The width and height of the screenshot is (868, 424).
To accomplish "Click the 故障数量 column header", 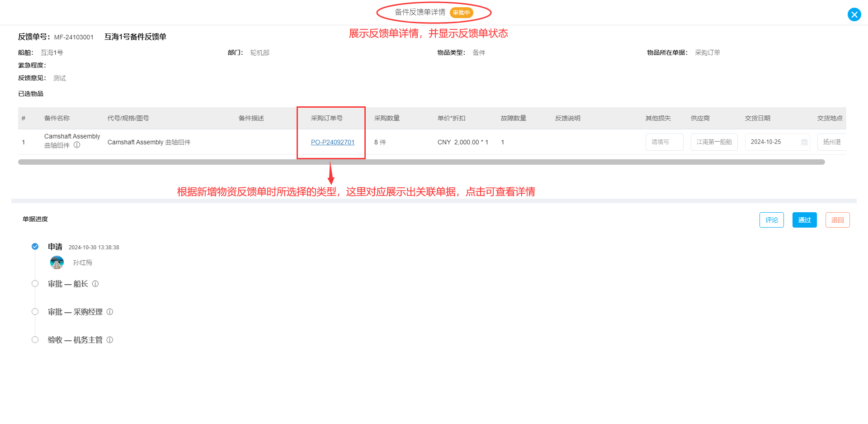I will (x=514, y=118).
